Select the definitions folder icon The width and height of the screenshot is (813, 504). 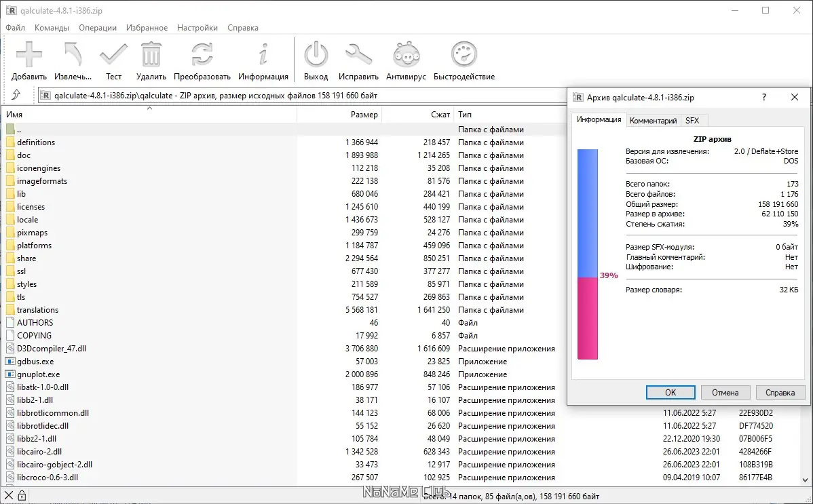pos(10,142)
